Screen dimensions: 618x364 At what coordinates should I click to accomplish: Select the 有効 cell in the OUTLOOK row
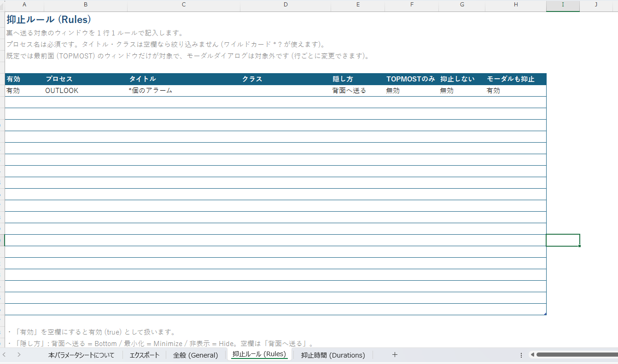24,91
